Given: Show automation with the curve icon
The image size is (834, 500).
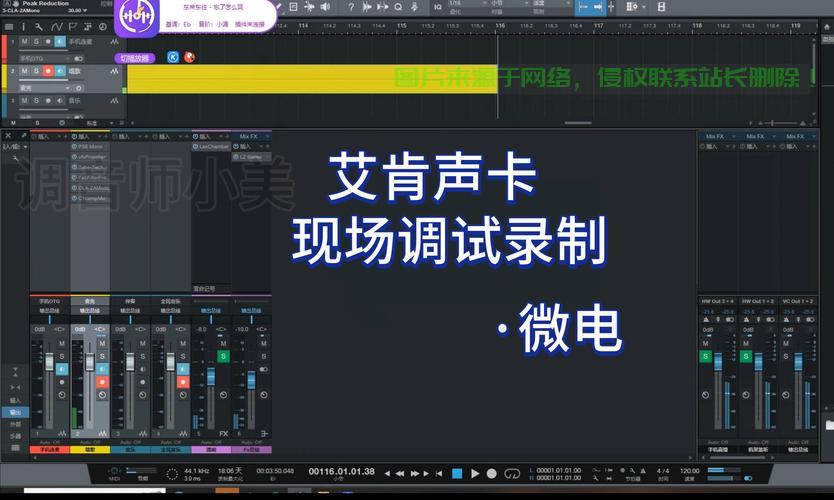Looking at the screenshot, I should (x=56, y=27).
